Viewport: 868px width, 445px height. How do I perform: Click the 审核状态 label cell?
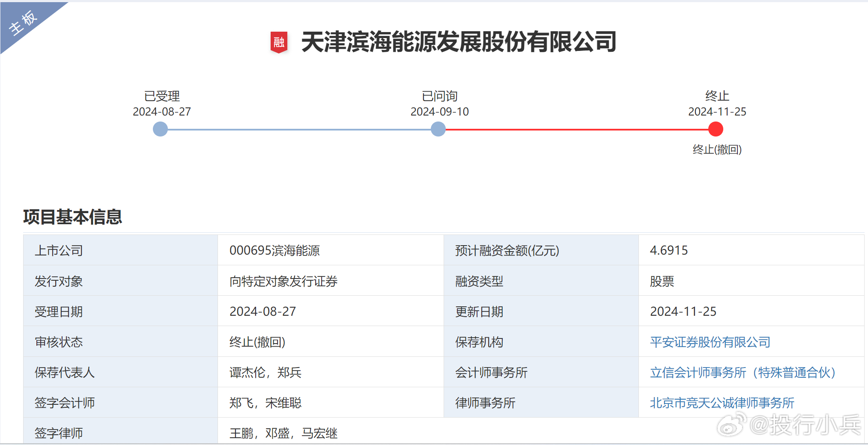(x=120, y=341)
